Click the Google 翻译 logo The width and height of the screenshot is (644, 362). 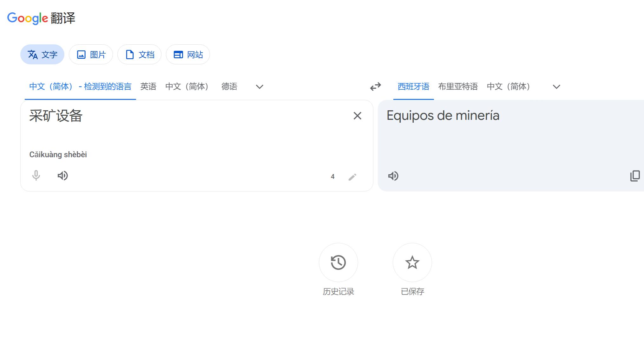41,18
